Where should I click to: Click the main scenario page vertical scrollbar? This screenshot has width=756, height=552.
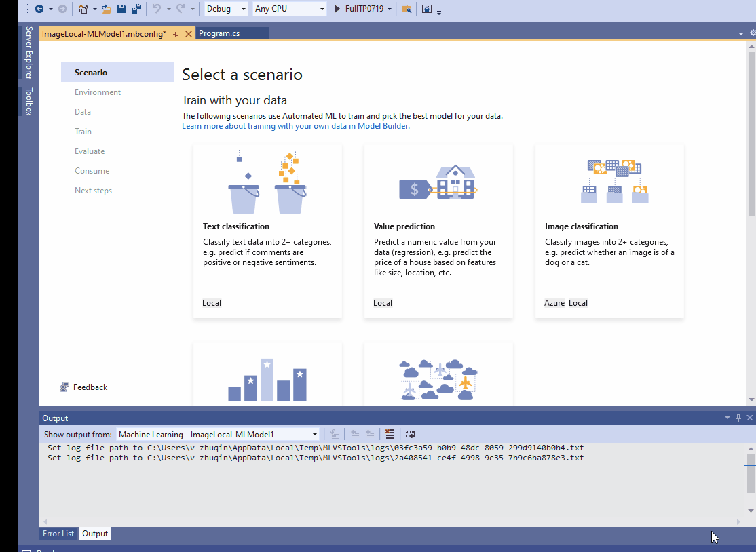751,135
